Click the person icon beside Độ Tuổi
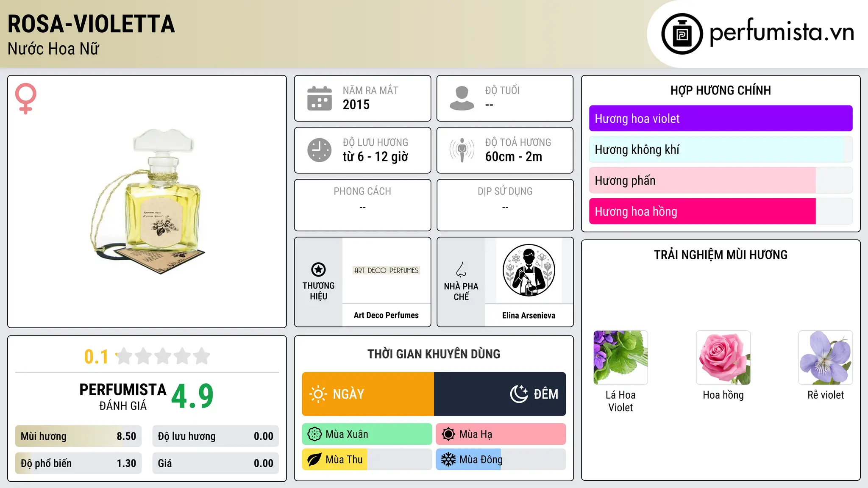Viewport: 868px width, 488px height. click(462, 98)
